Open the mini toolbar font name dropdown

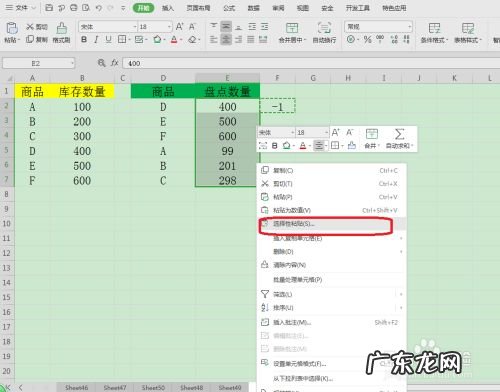(x=293, y=133)
